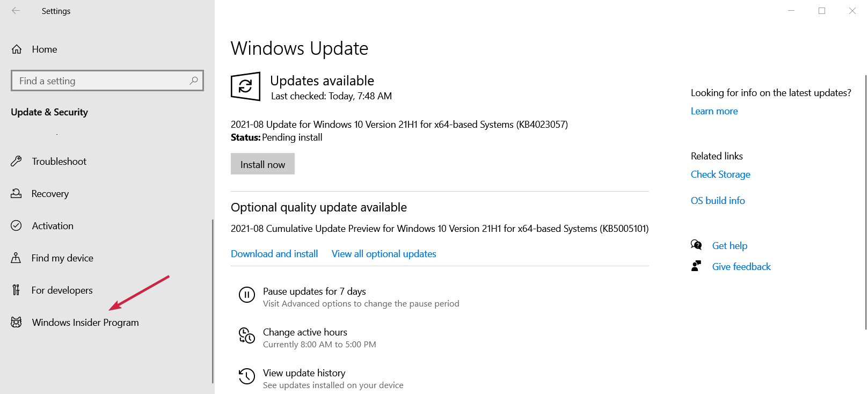
Task: Click the Windows Insider Program cat icon
Action: [17, 322]
